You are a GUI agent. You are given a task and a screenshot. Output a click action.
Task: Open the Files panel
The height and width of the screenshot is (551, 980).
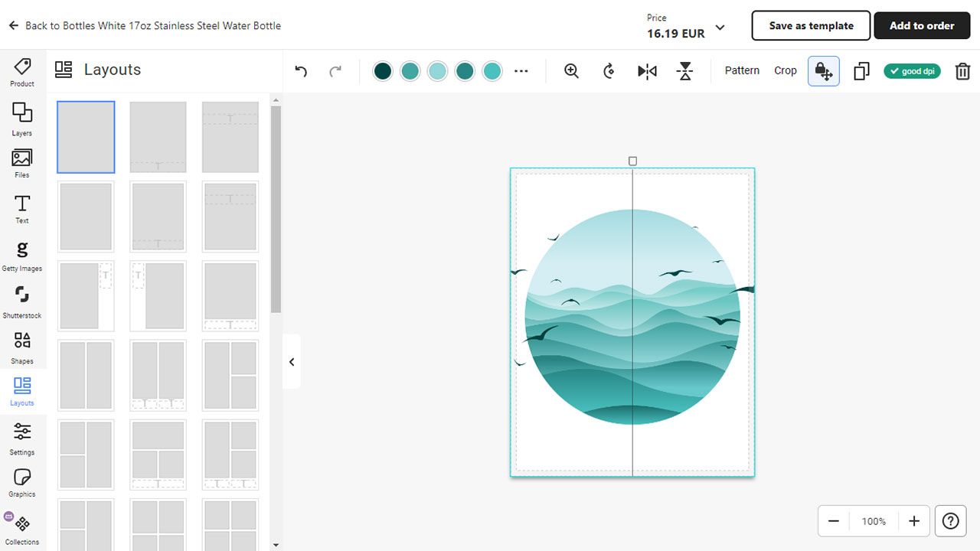tap(22, 164)
